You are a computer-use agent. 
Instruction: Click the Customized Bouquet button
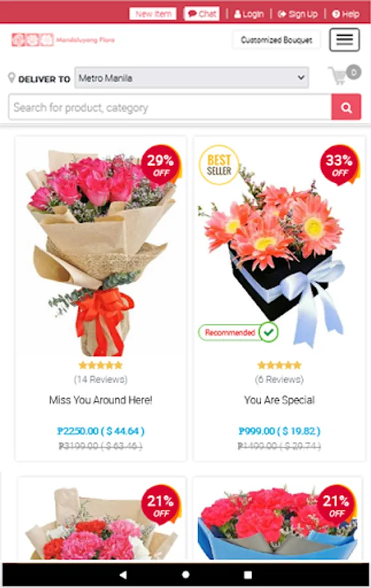[x=276, y=40]
